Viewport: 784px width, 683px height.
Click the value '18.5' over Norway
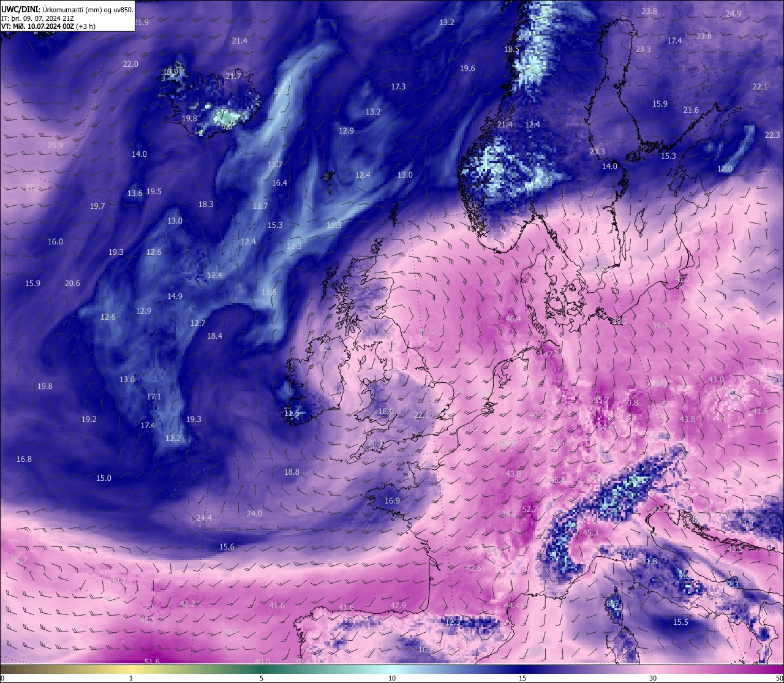(x=511, y=50)
